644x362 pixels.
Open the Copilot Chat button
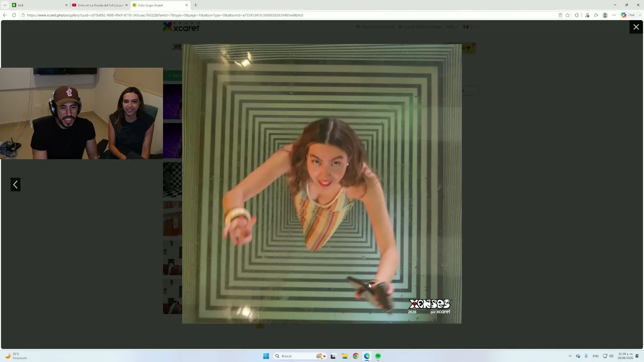(628, 15)
